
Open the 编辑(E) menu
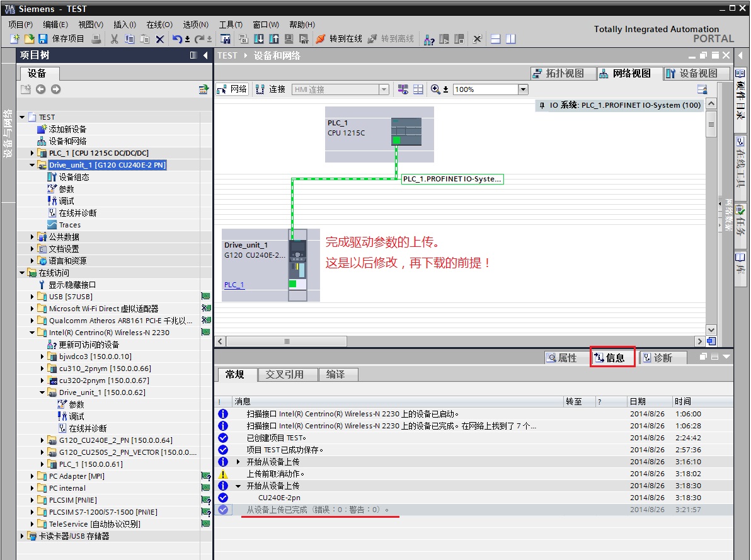point(55,25)
